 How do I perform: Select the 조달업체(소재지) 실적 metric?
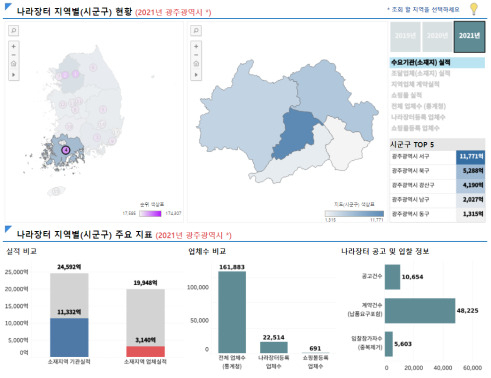420,73
